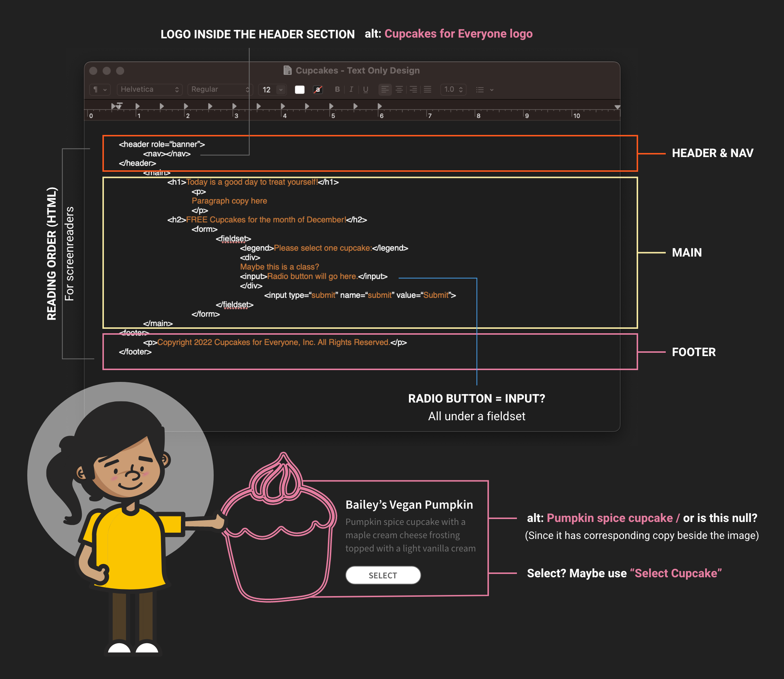784x679 pixels.
Task: Click the input type submit line
Action: pos(360,295)
